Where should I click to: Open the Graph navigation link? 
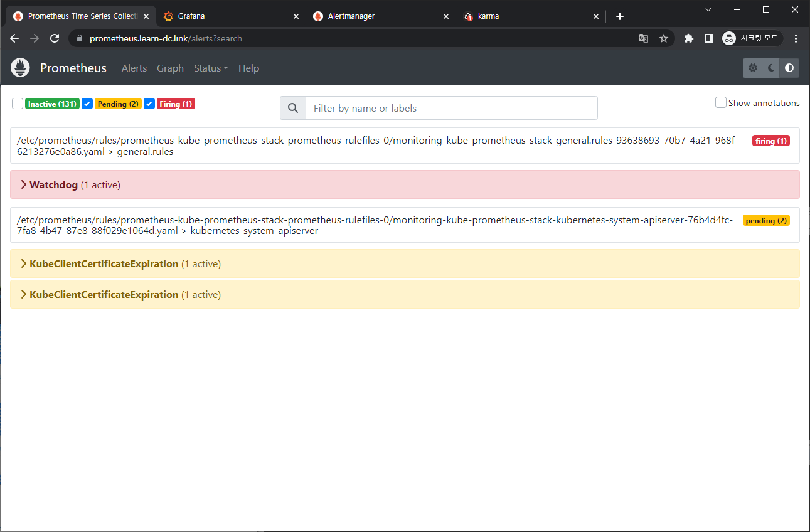[170, 68]
